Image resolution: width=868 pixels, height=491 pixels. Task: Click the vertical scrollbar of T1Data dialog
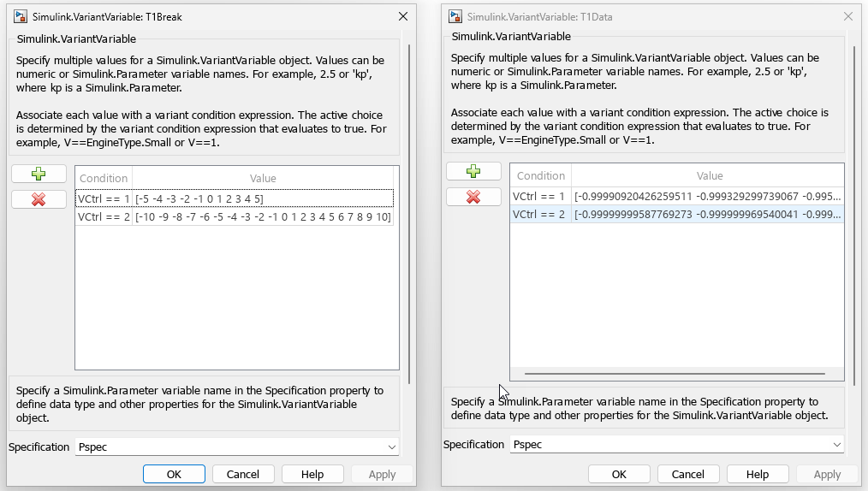(856, 214)
